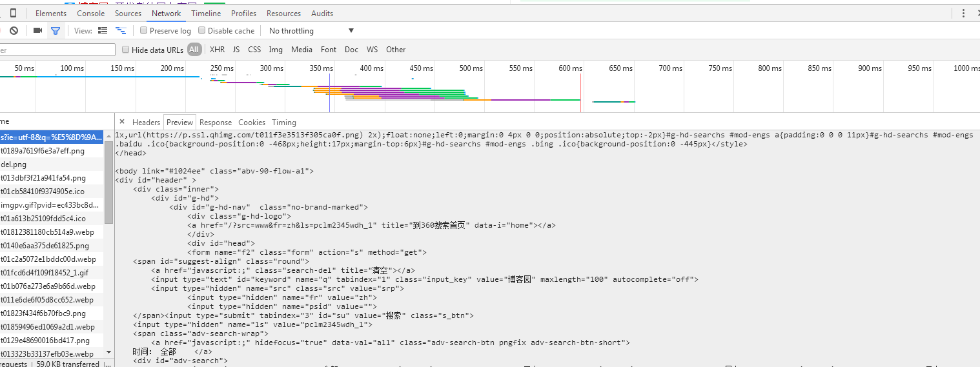Select the t011e6de6f05d8cc652.webp request
Viewport: 980px width, 367px height.
(x=52, y=299)
